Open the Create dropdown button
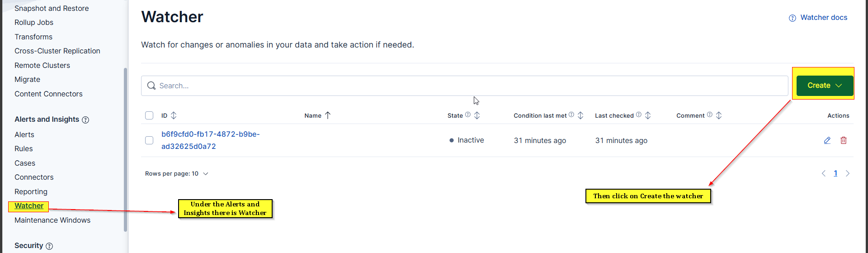This screenshot has width=868, height=253. click(x=824, y=86)
